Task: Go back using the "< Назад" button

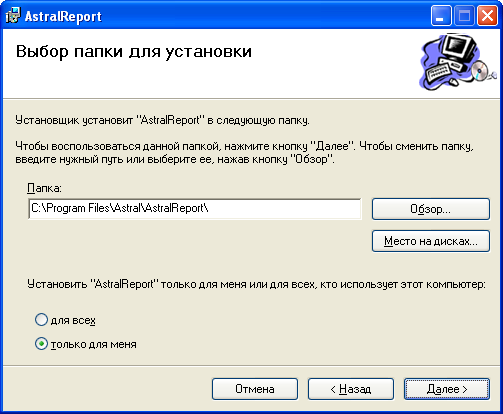Action: [x=351, y=389]
